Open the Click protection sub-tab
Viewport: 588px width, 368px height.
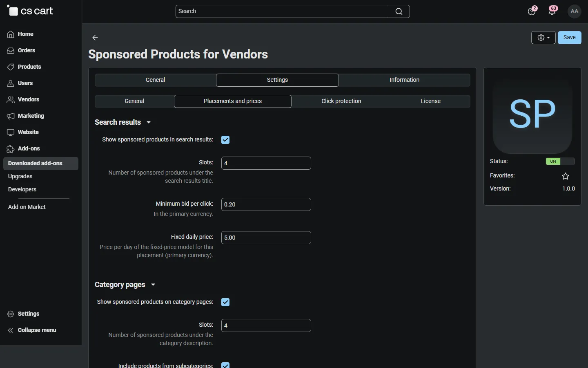[x=341, y=101]
